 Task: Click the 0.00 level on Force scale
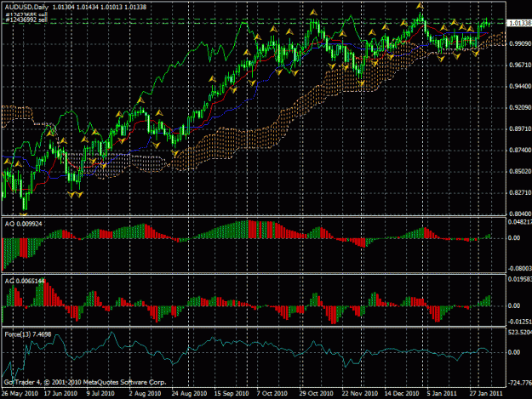514,352
